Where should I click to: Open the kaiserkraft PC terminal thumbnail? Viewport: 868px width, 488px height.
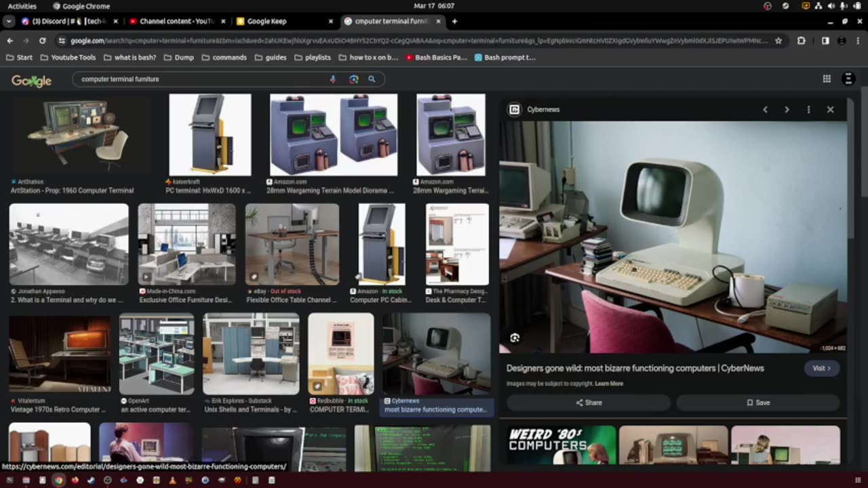pos(210,134)
